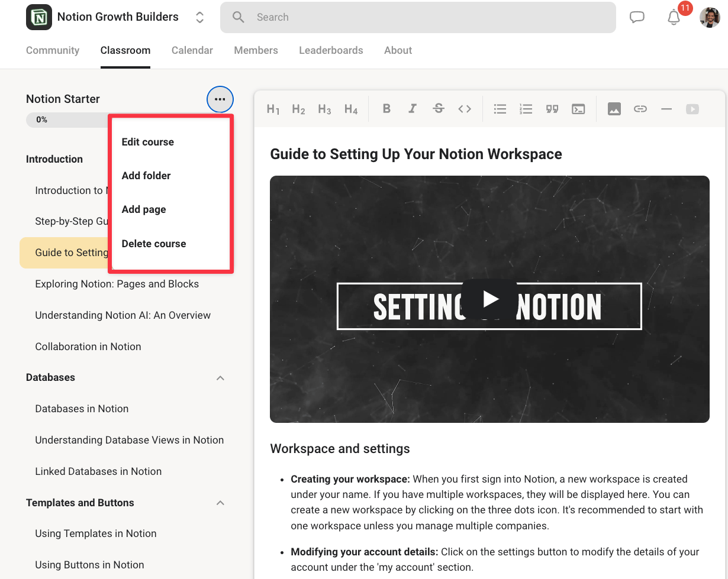
Task: Open Using Buttons in Notion page
Action: pos(89,565)
